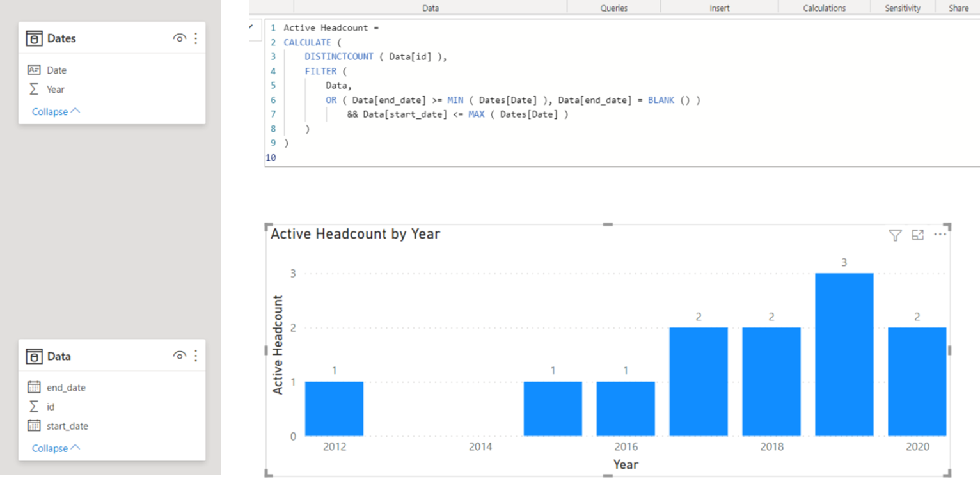Click the 2012 bar in the chart

(x=334, y=409)
